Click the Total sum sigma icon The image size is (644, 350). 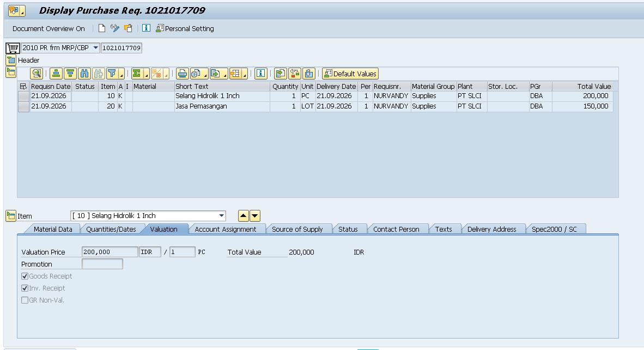coord(137,74)
